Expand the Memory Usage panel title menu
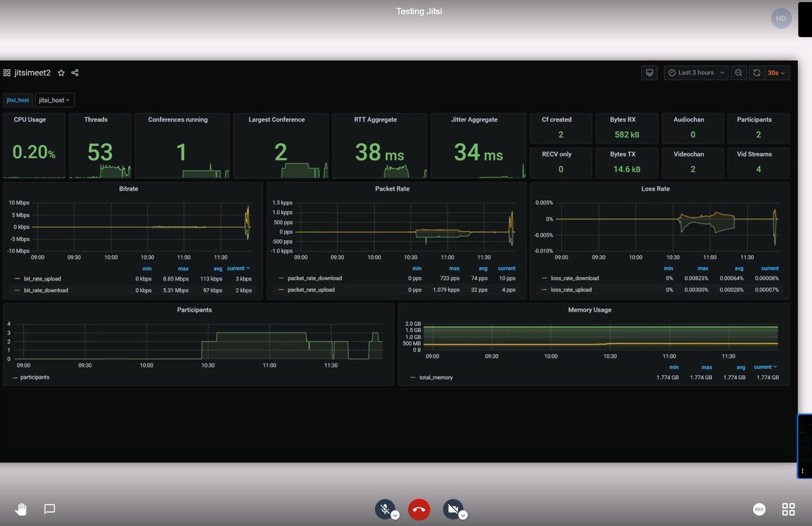 589,310
